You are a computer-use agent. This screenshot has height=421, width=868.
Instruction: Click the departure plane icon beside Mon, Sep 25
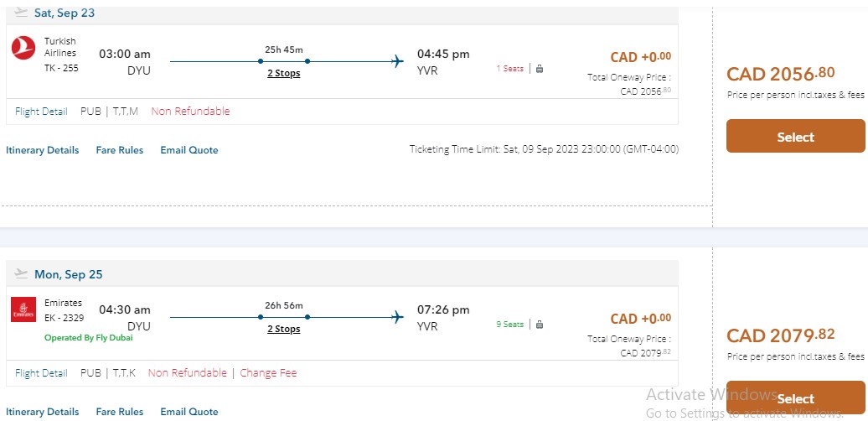(x=22, y=274)
